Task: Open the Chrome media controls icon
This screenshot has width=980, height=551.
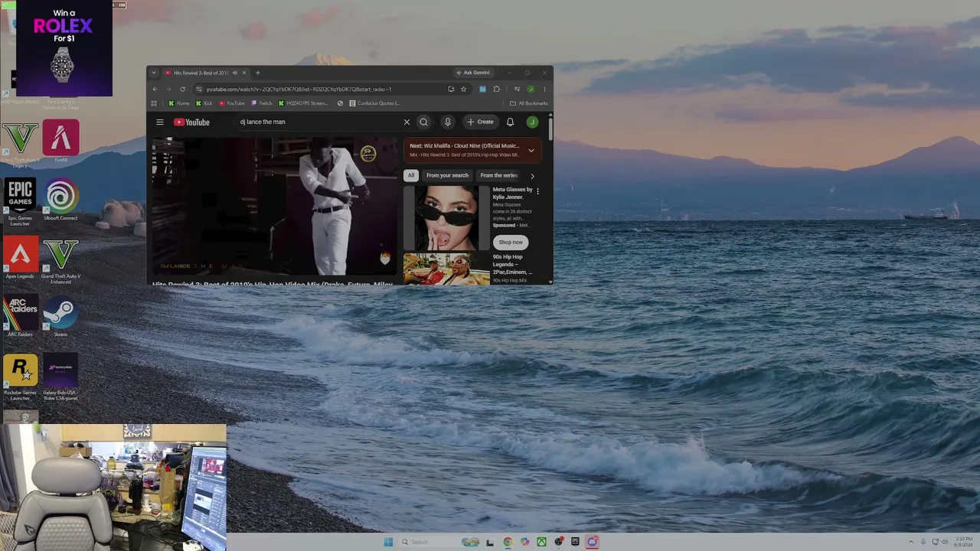Action: coord(517,89)
